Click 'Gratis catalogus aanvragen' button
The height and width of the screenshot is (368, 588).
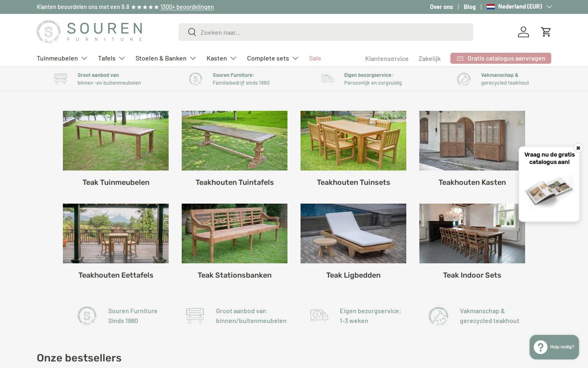coord(501,58)
